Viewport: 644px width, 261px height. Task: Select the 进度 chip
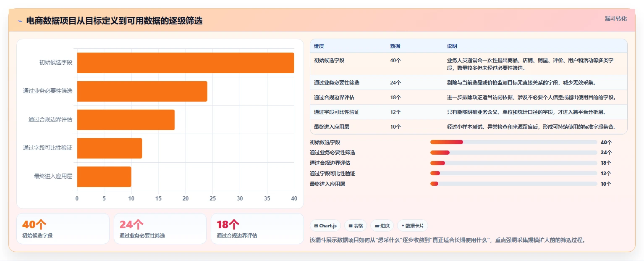click(382, 226)
